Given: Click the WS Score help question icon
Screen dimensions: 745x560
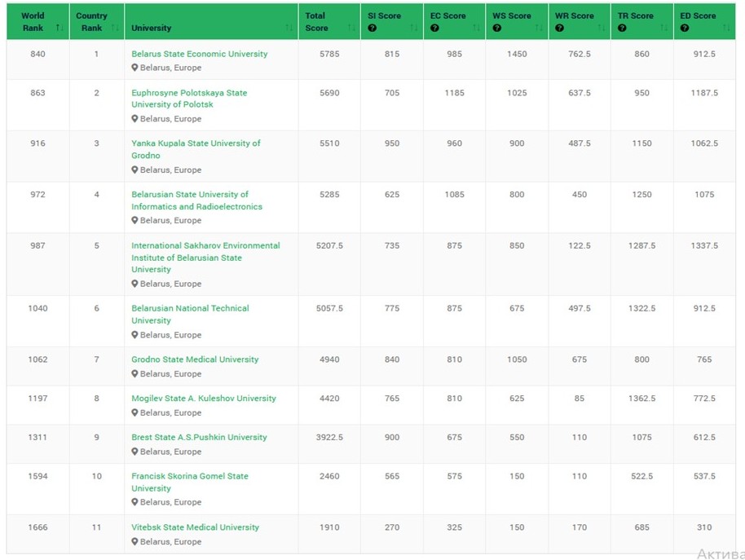Looking at the screenshot, I should tap(496, 29).
